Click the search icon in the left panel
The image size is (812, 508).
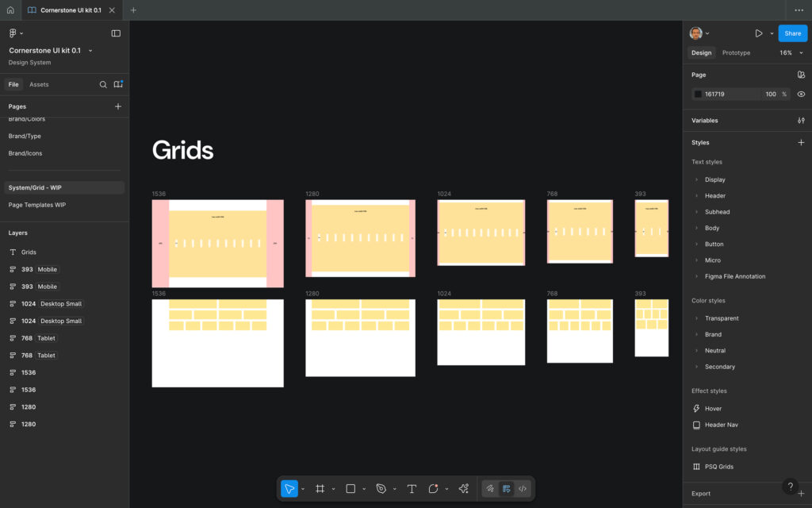[x=103, y=84]
